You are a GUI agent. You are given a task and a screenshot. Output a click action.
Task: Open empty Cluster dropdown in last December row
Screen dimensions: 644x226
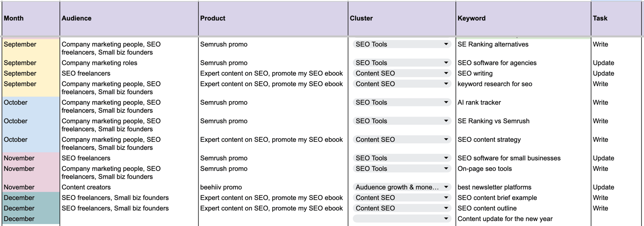point(446,219)
